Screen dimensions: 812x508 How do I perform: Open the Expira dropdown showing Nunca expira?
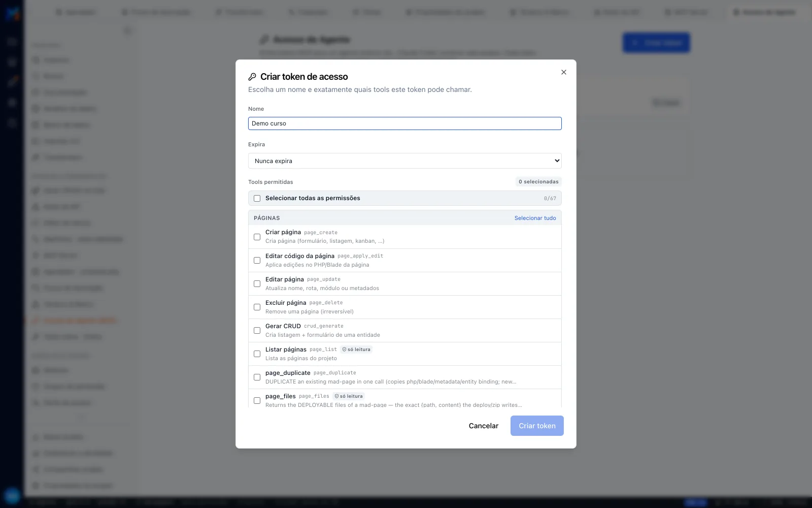(x=405, y=161)
